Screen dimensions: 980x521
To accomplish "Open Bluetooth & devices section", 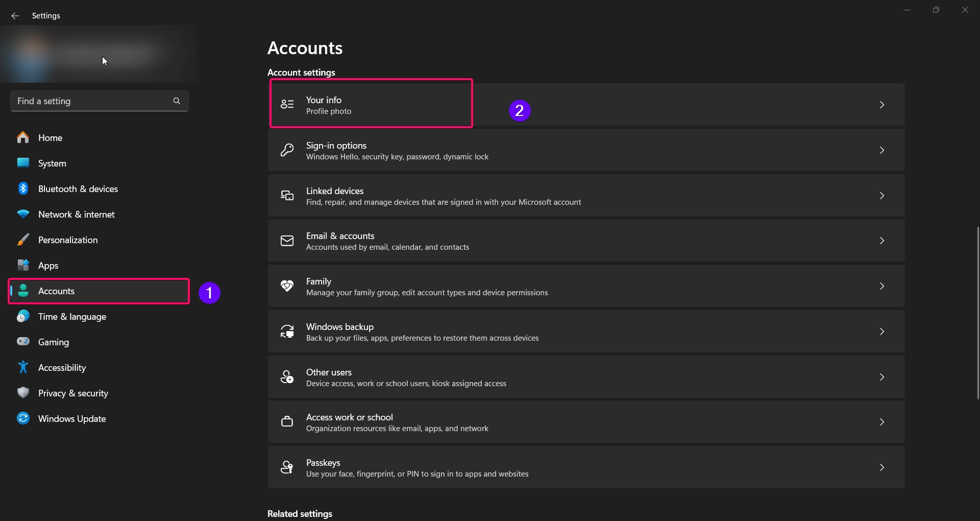I will [100, 188].
